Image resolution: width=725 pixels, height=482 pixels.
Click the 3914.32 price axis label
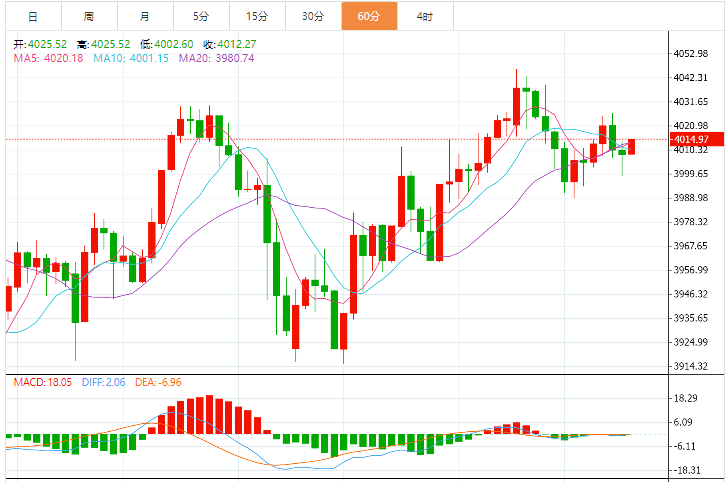click(691, 366)
